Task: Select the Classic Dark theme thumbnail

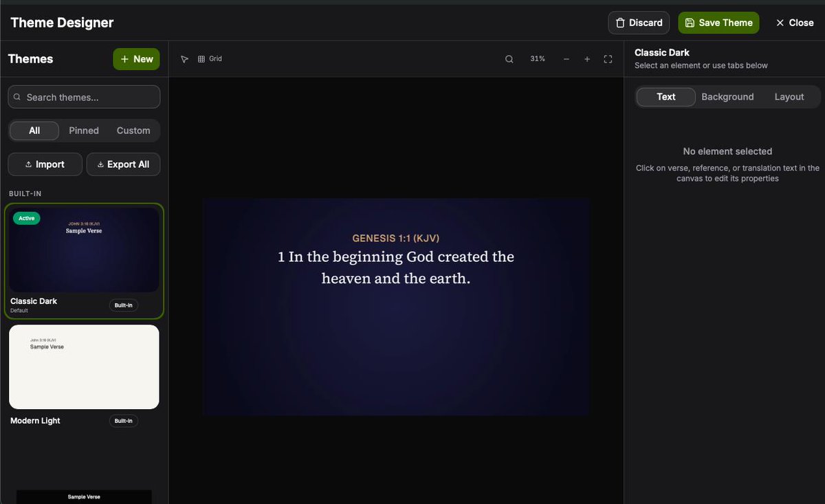Action: click(84, 250)
